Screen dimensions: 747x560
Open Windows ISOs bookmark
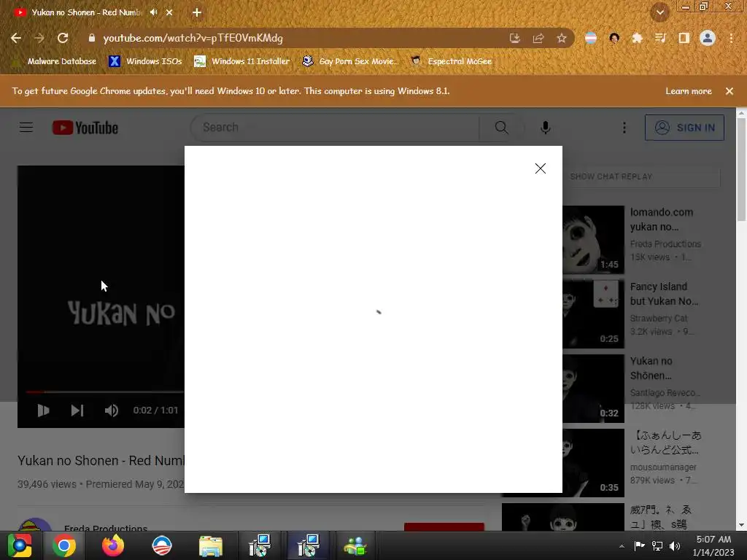click(145, 61)
